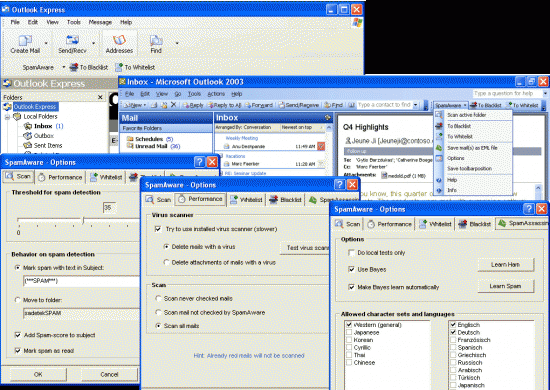Toggle Make Bayes learn automatically checkbox
The height and width of the screenshot is (390, 550).
(351, 287)
